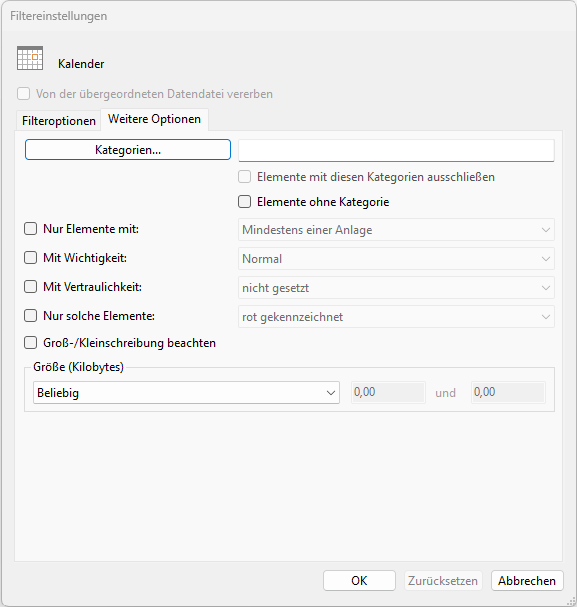Select the 'Weitere Optionen' tab
577x607 pixels.
[x=154, y=119]
